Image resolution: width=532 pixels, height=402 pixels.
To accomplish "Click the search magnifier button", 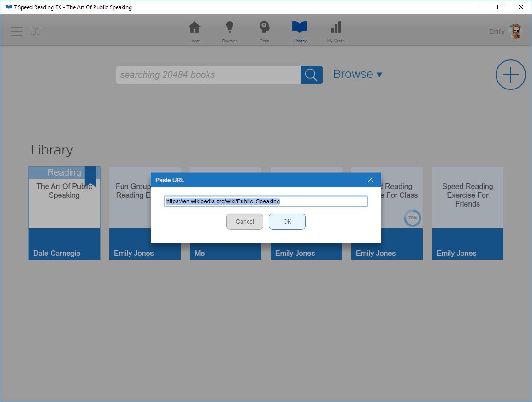I will coord(311,75).
